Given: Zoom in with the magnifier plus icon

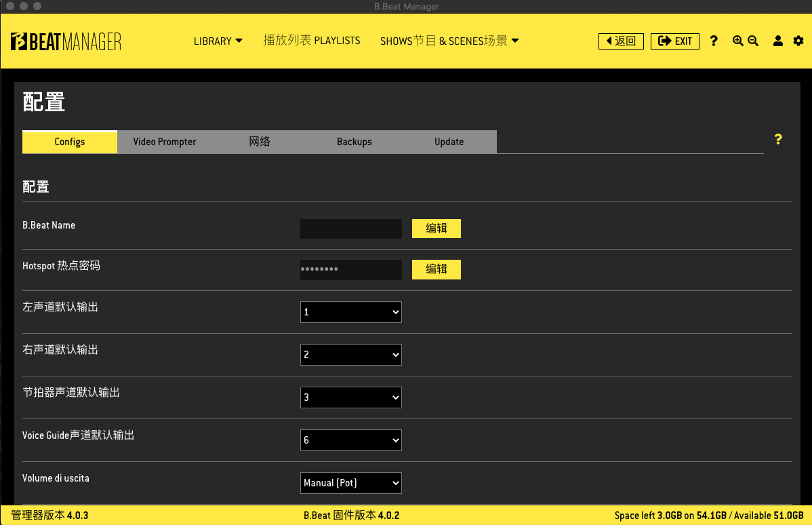Looking at the screenshot, I should click(737, 41).
